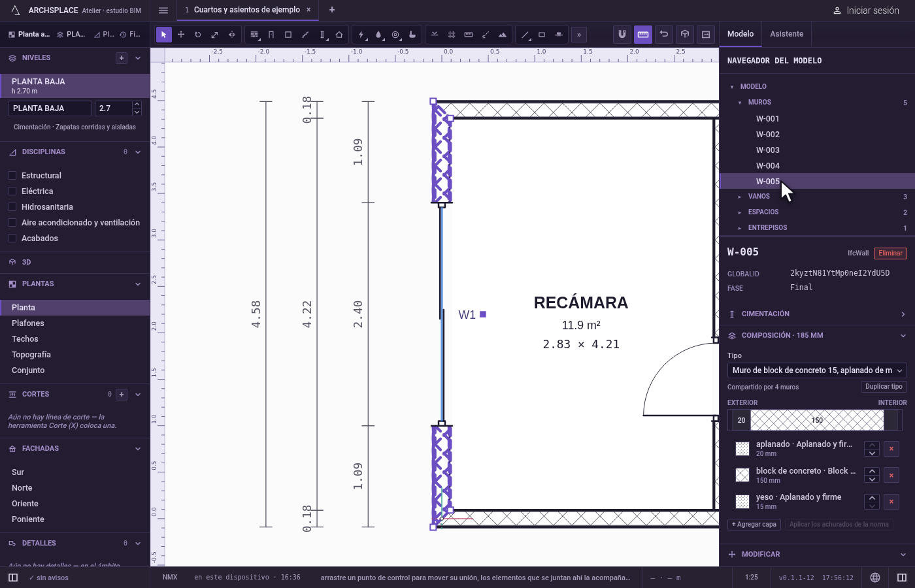Open the 3D cube view icon
Viewport: 915px width, 588px height.
[685, 34]
